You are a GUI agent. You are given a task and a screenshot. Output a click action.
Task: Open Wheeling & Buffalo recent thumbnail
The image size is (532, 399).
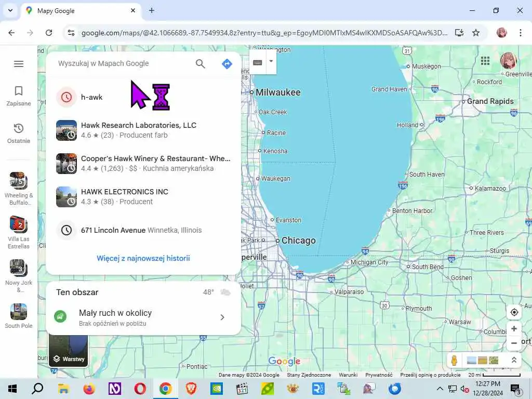pyautogui.click(x=19, y=188)
